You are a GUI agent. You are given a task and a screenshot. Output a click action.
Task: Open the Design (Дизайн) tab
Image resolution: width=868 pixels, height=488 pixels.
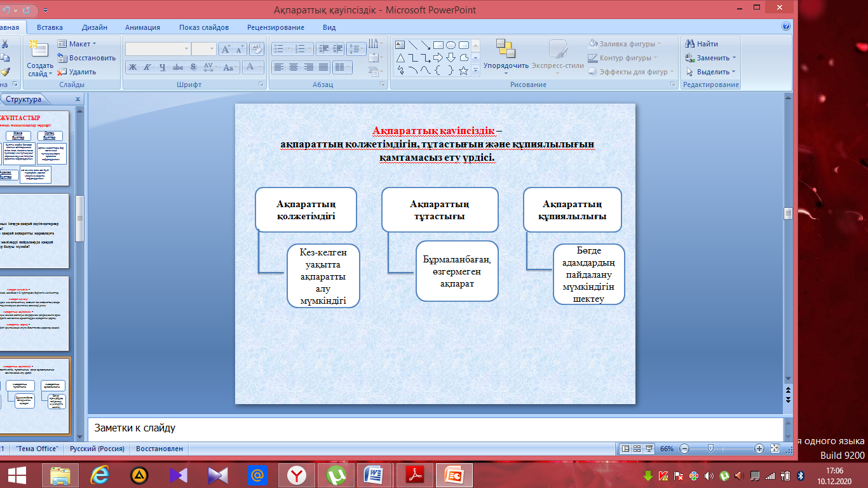coord(95,27)
